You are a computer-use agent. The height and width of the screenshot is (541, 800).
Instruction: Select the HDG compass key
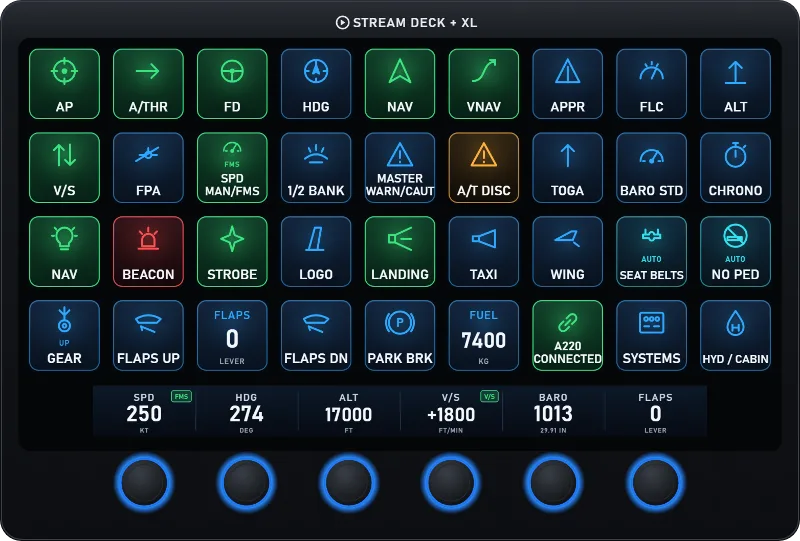tap(316, 84)
